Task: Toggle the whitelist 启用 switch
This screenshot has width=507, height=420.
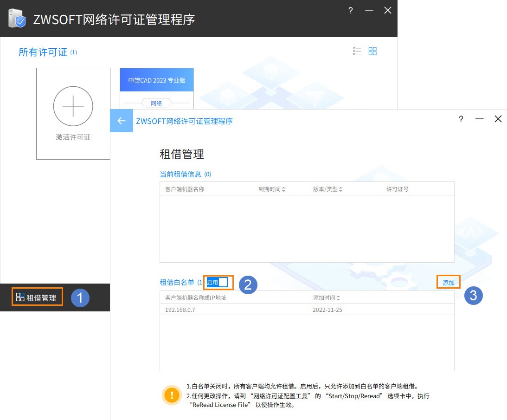Action: (x=217, y=283)
